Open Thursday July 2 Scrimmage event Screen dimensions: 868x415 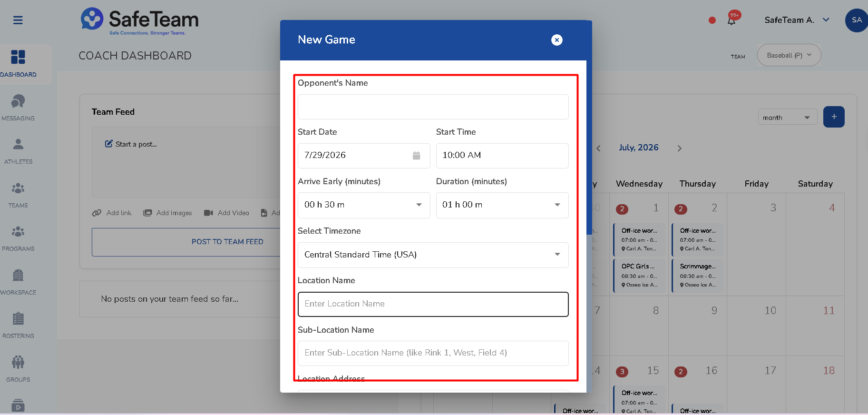click(x=698, y=276)
